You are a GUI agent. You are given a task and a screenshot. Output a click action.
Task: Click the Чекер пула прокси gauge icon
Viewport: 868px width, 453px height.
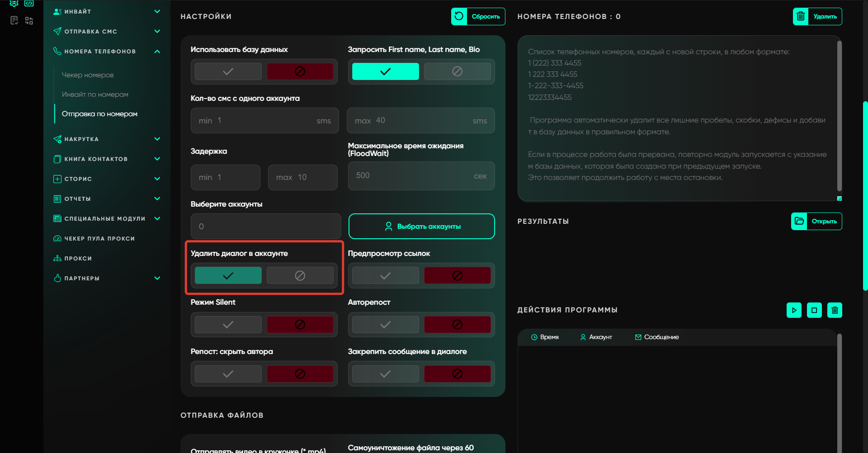pos(57,239)
